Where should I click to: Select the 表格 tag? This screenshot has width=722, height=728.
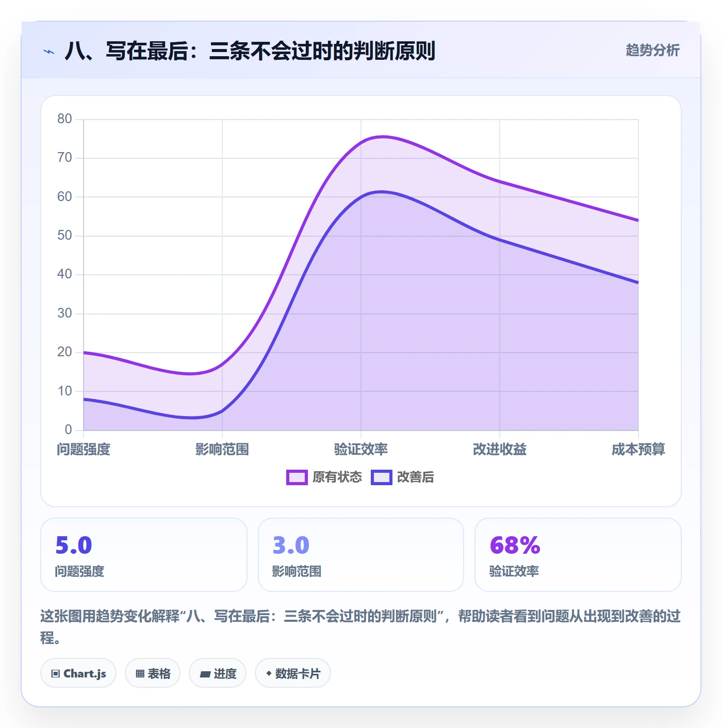tap(153, 673)
